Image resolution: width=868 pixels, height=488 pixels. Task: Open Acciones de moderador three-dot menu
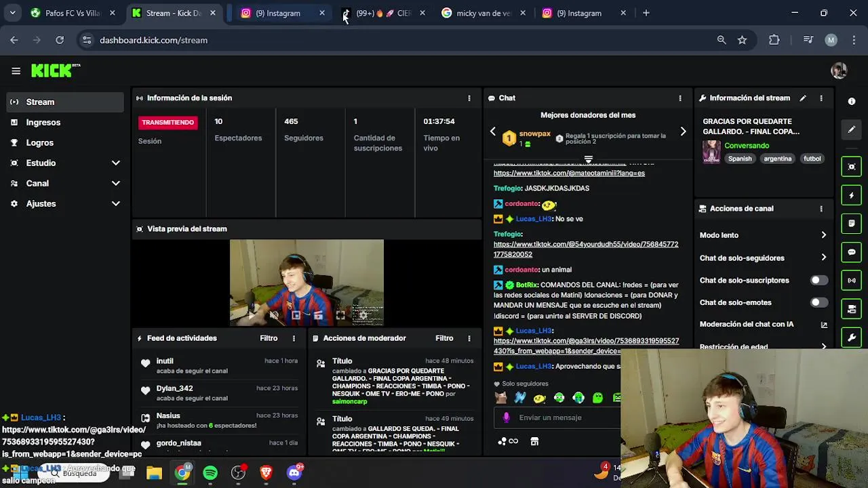point(469,338)
